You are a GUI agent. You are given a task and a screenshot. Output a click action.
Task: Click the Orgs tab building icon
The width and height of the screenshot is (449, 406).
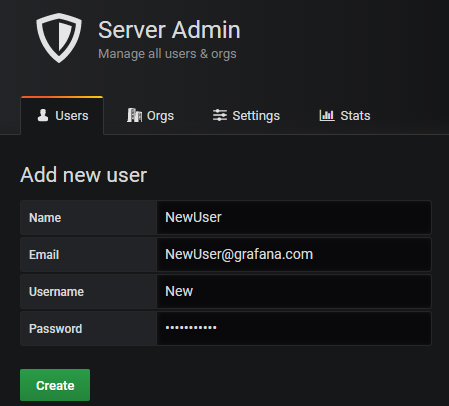134,115
